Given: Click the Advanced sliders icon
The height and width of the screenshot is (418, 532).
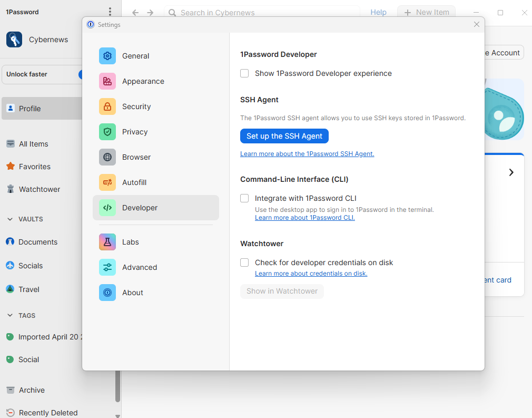Looking at the screenshot, I should 107,267.
